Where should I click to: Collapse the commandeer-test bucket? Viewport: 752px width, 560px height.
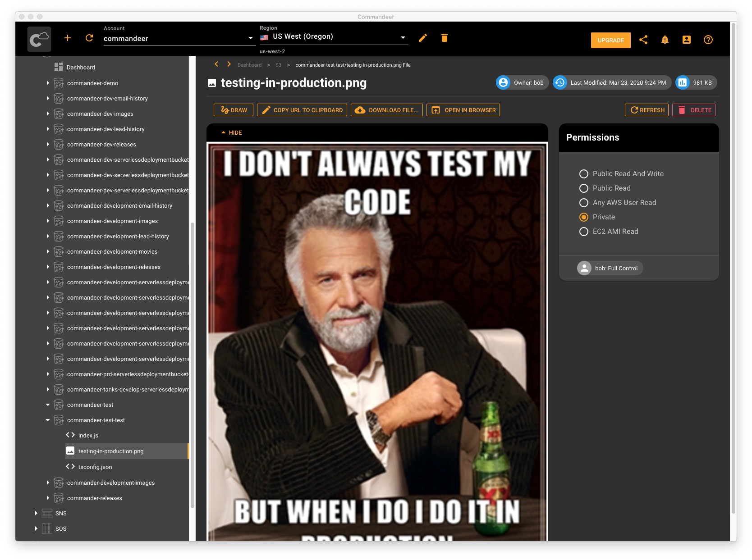(48, 405)
